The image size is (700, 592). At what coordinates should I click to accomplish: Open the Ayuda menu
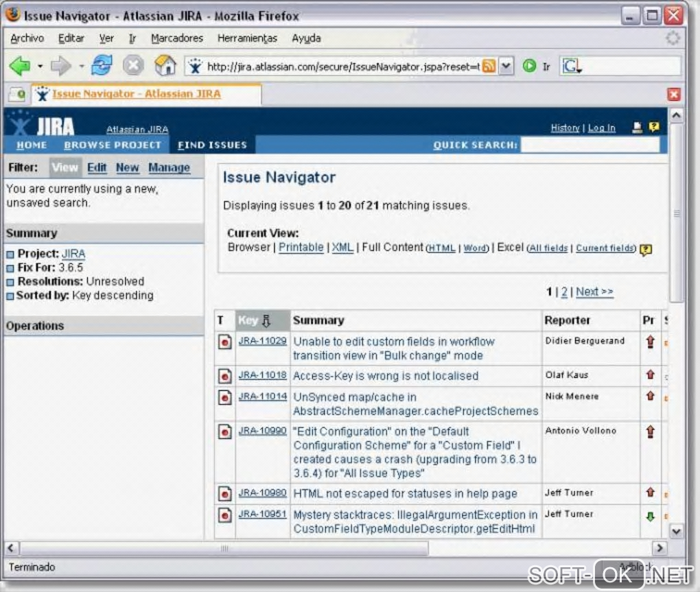[x=306, y=38]
